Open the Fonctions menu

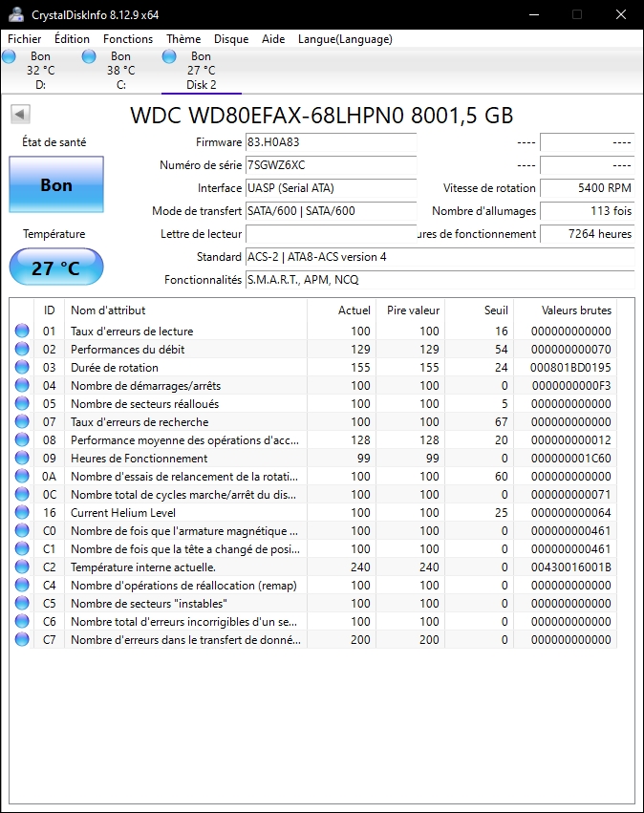tap(128, 39)
